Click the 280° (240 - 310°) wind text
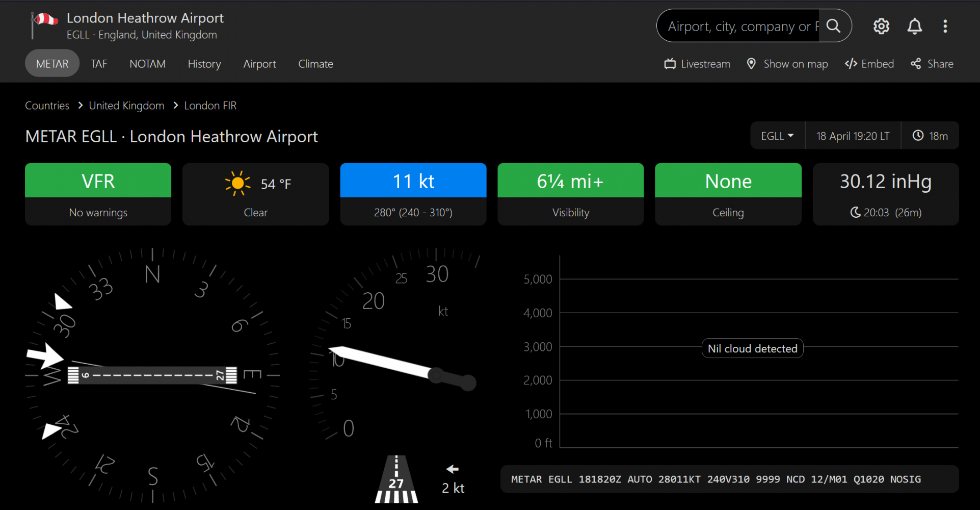The width and height of the screenshot is (980, 510). pyautogui.click(x=413, y=212)
